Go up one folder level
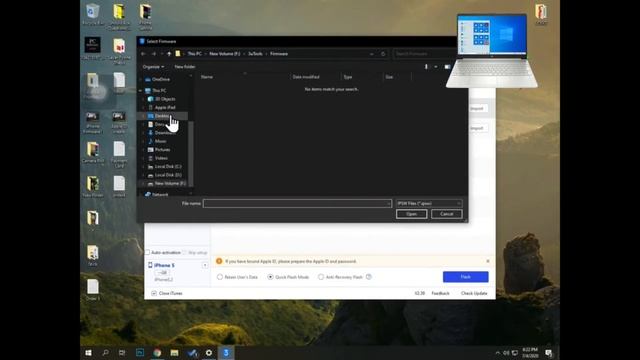This screenshot has width=640, height=360. pyautogui.click(x=169, y=54)
